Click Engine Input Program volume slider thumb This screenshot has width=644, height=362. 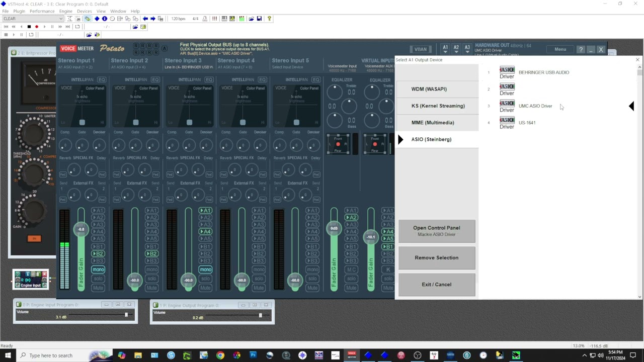[x=126, y=315]
